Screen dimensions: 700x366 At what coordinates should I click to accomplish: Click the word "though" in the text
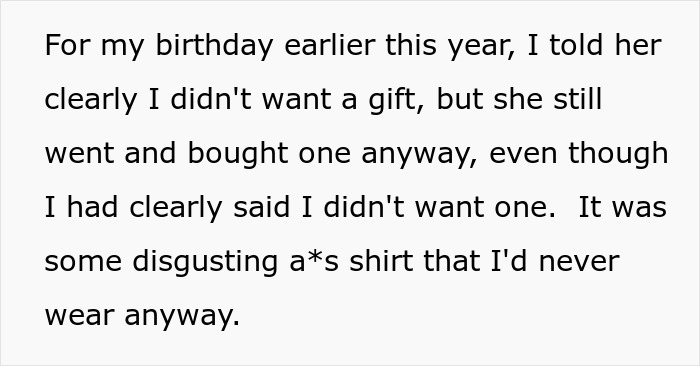coord(618,154)
